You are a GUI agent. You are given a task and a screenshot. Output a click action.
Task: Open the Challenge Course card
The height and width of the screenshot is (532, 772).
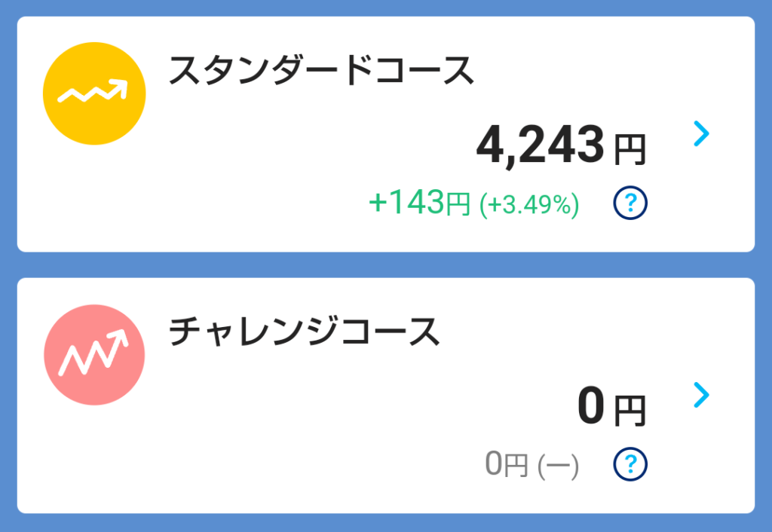click(386, 396)
